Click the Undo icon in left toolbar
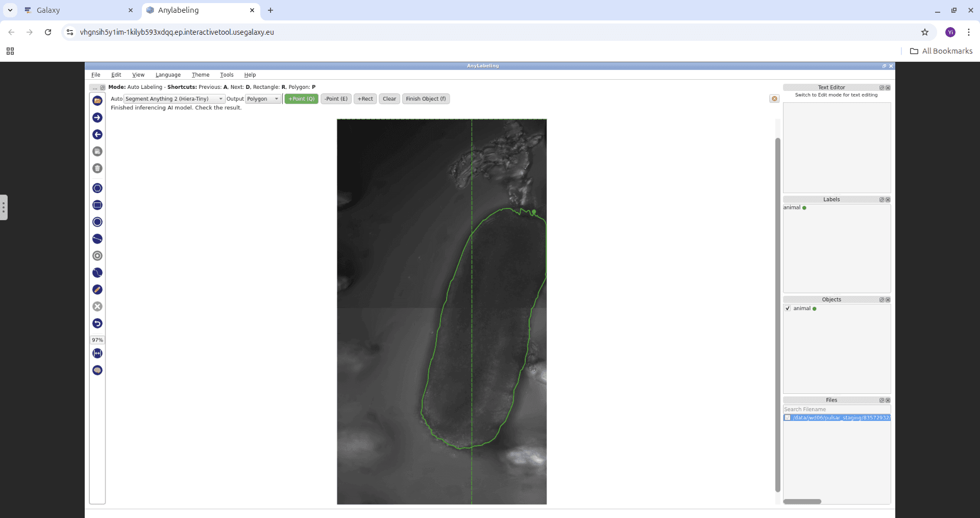 point(97,323)
